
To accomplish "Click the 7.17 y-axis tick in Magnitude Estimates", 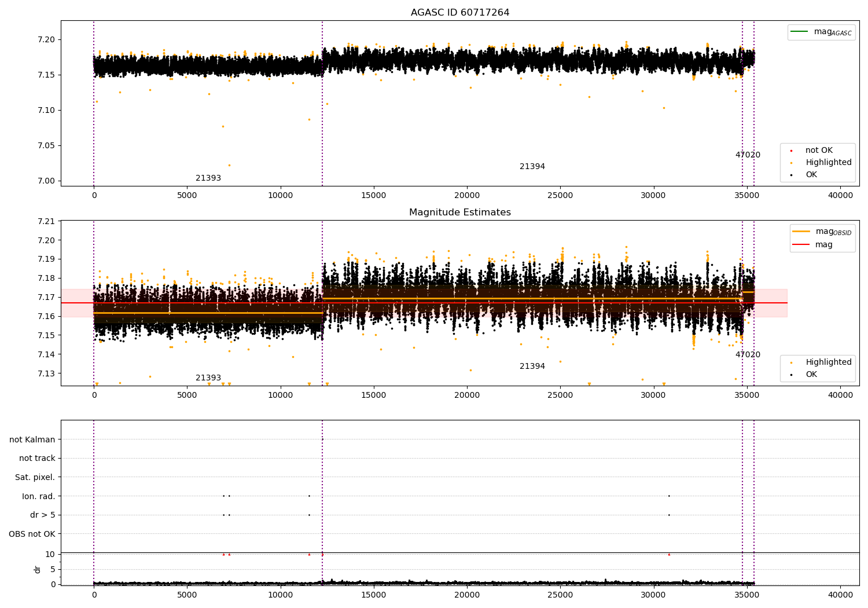I will [47, 297].
